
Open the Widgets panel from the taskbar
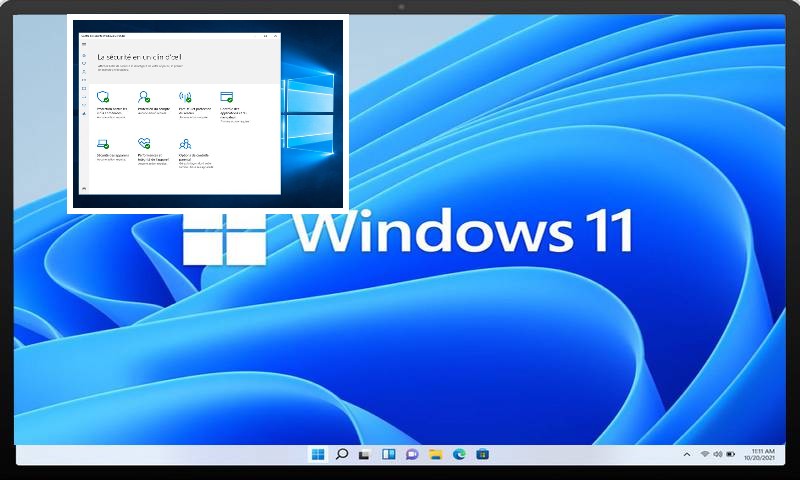point(388,454)
